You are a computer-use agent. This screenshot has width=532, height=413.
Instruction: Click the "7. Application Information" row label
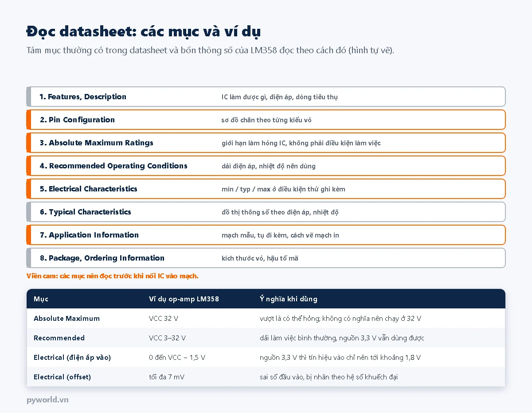coord(89,235)
